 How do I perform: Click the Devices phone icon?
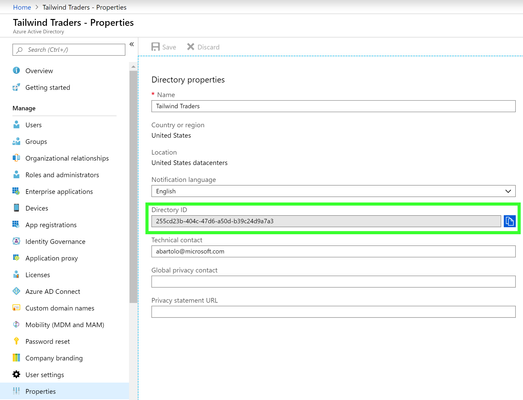16,208
